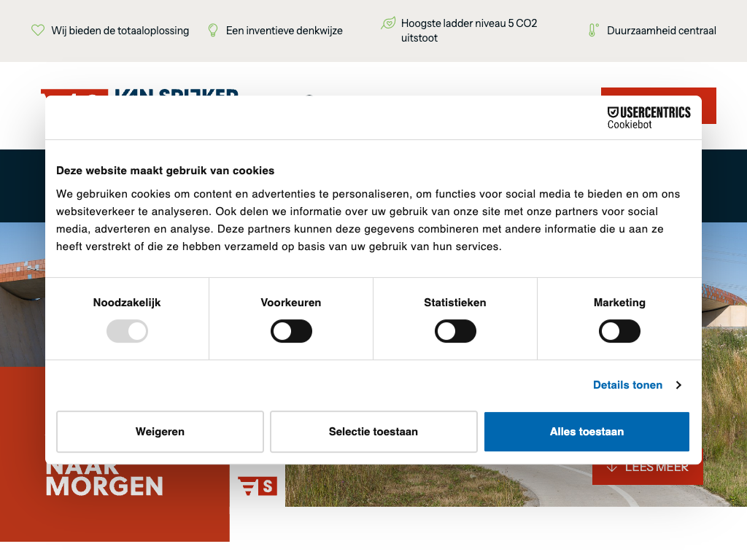Open 'Hoogste ladder niveau 5 CO2 uitstoot' text
This screenshot has height=560, width=747.
pos(468,31)
